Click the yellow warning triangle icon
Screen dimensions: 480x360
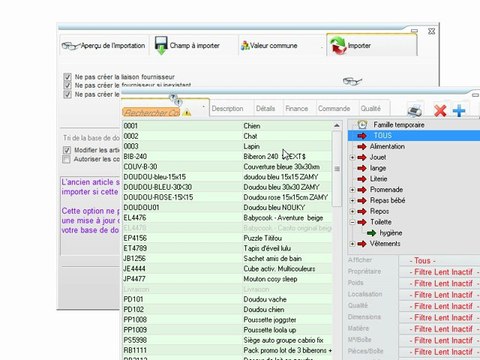[187, 113]
